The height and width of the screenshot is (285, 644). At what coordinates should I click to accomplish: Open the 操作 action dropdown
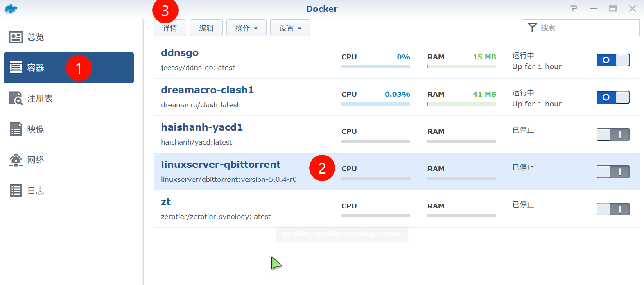(246, 28)
